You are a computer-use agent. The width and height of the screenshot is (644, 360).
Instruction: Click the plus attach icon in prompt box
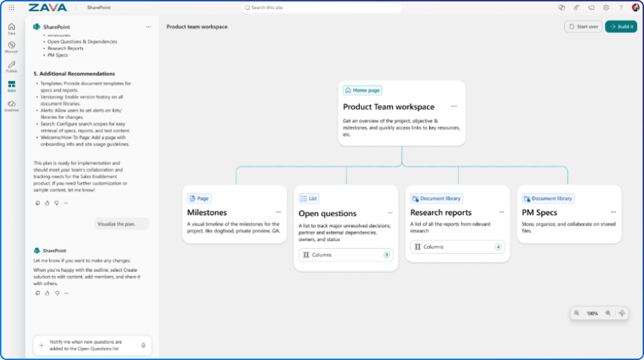pos(41,345)
